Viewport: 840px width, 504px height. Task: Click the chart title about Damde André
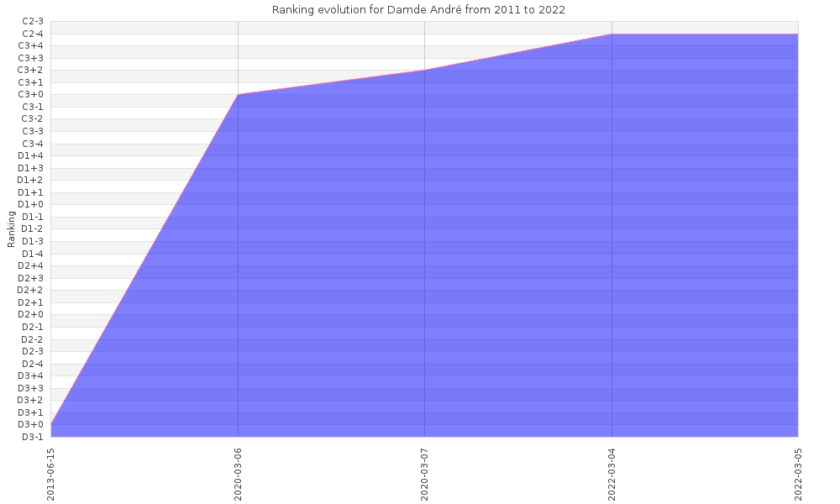[x=418, y=10]
